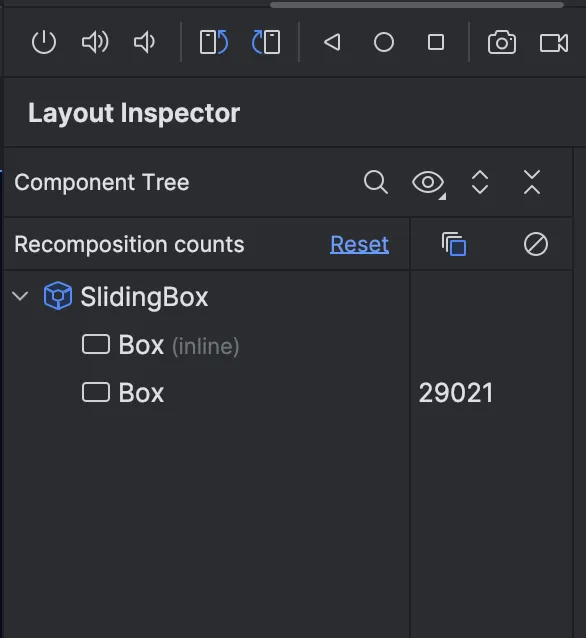The height and width of the screenshot is (638, 586).
Task: Collapse all Component Tree nodes
Action: pos(532,182)
